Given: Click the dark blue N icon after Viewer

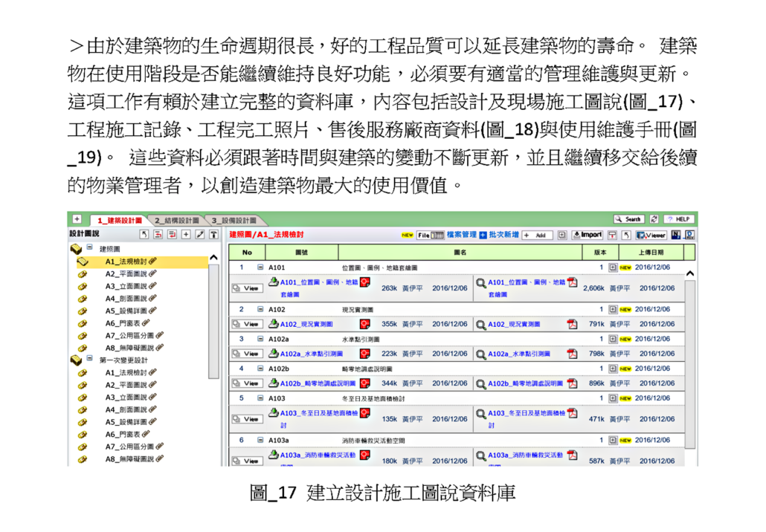Looking at the screenshot, I should coord(675,236).
